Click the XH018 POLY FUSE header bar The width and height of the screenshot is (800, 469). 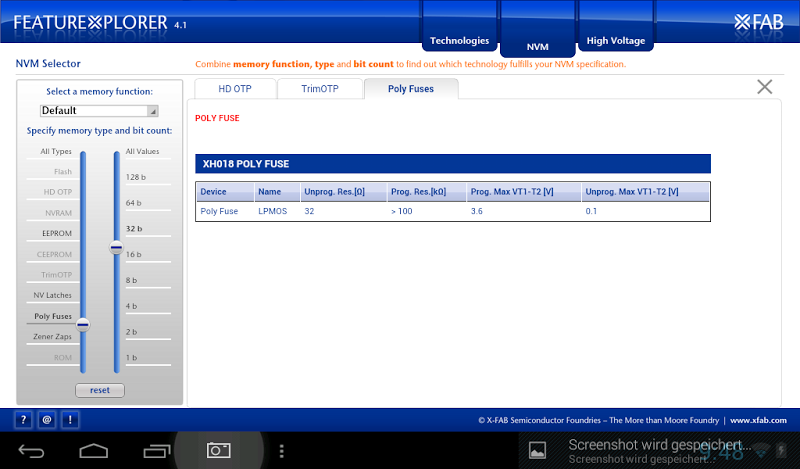pos(453,164)
